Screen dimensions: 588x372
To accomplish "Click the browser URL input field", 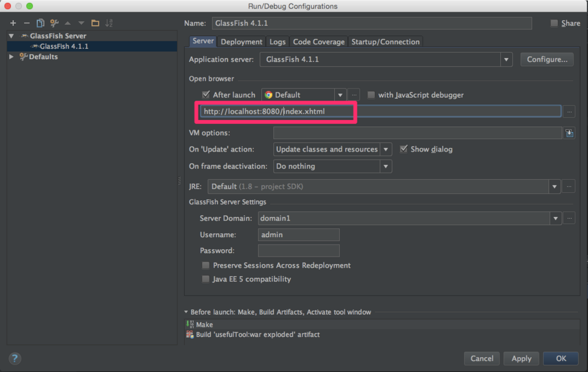I will 380,111.
